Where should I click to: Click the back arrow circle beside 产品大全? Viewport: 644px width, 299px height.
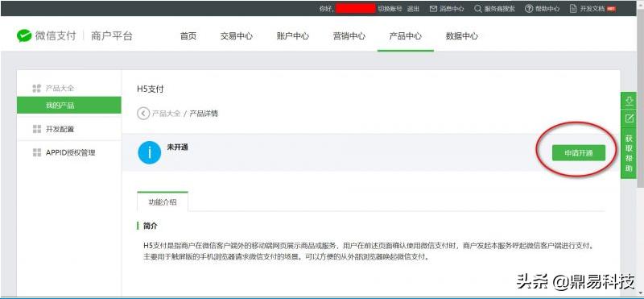pos(143,114)
